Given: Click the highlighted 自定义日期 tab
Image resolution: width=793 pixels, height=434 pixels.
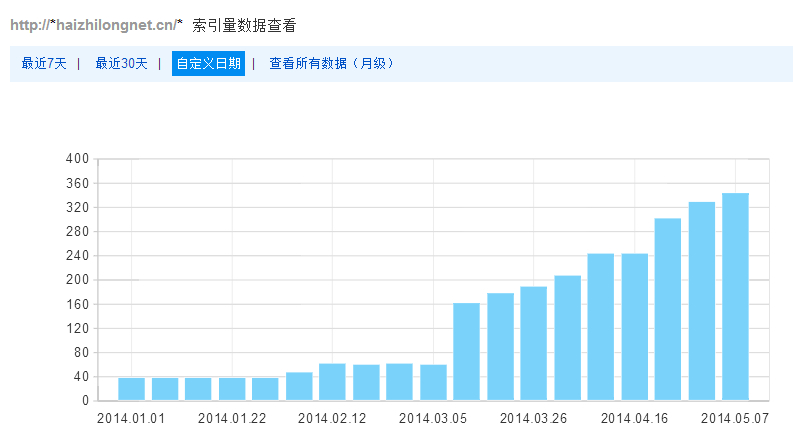Looking at the screenshot, I should [208, 64].
